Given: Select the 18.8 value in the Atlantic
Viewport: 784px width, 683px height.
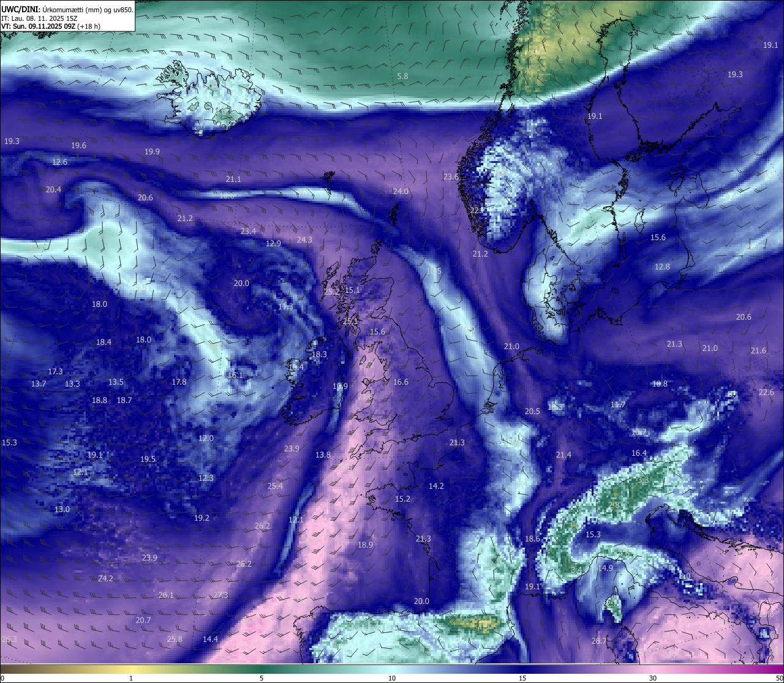Looking at the screenshot, I should point(99,400).
